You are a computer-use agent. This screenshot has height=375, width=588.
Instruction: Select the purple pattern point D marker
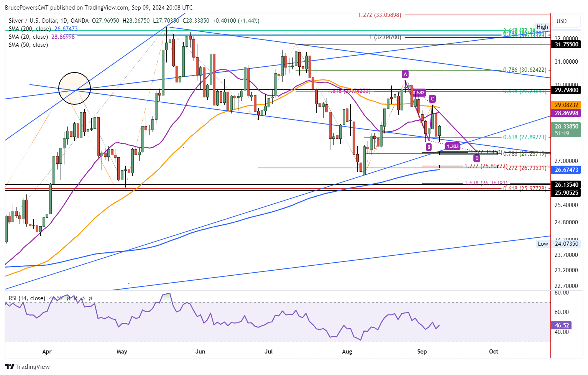tap(476, 158)
